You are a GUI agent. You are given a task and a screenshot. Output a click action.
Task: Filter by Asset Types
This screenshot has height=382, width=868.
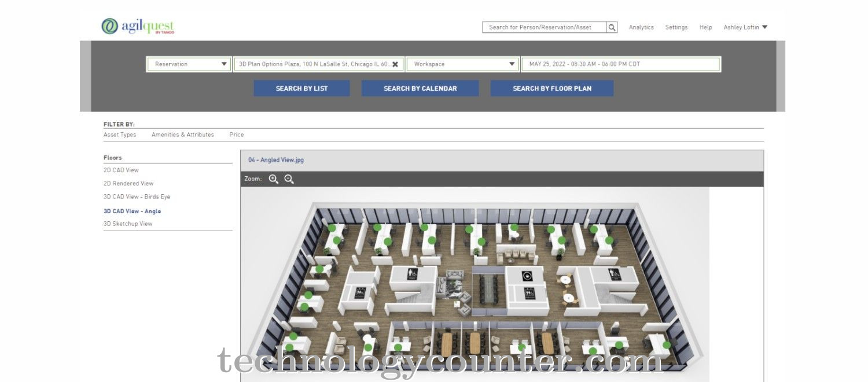click(x=120, y=135)
